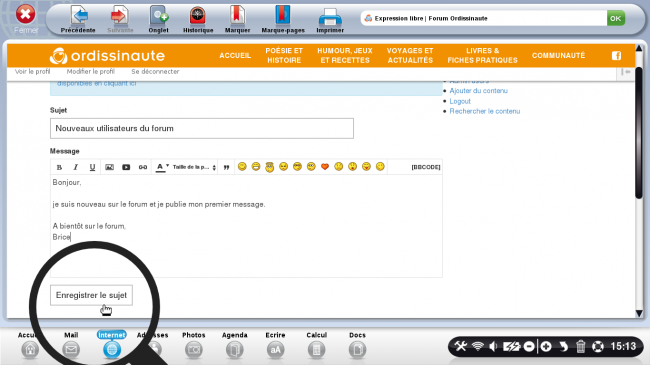Insert the heart emoticon
650x365 pixels.
click(325, 167)
